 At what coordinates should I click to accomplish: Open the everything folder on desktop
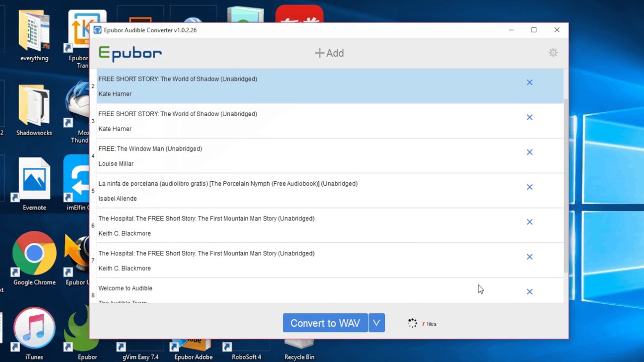pyautogui.click(x=34, y=36)
